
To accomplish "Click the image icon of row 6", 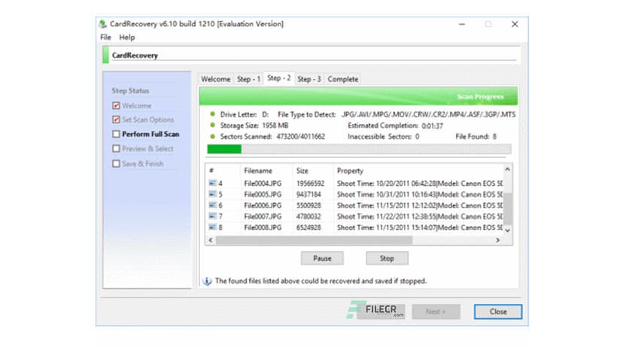I will tap(212, 205).
